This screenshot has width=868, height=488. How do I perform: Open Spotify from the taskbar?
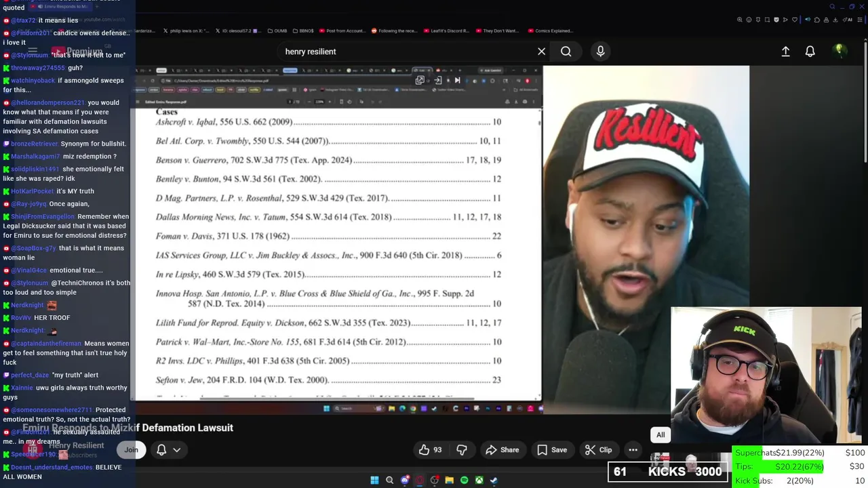click(x=464, y=480)
